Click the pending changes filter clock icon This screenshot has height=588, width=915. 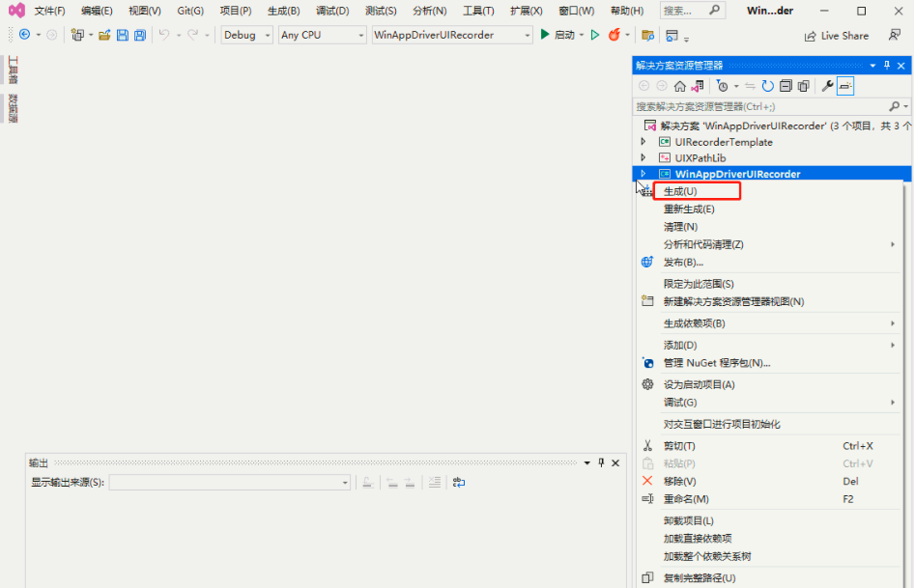[723, 86]
